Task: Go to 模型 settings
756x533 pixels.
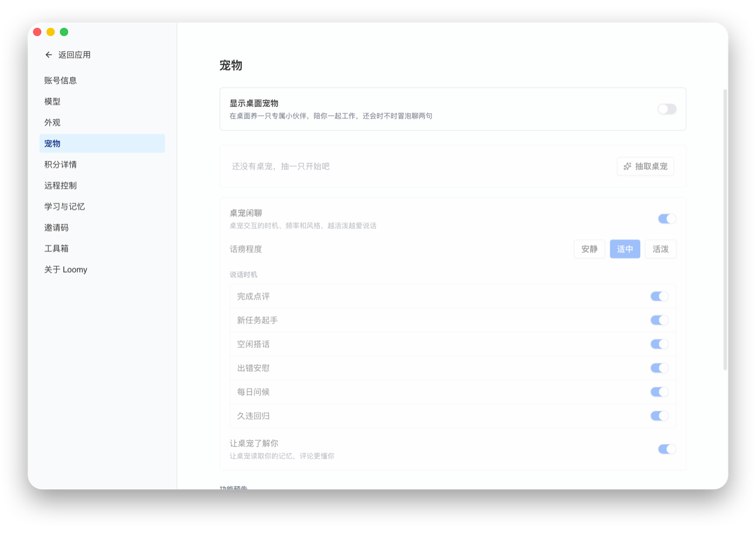Action: [102, 102]
